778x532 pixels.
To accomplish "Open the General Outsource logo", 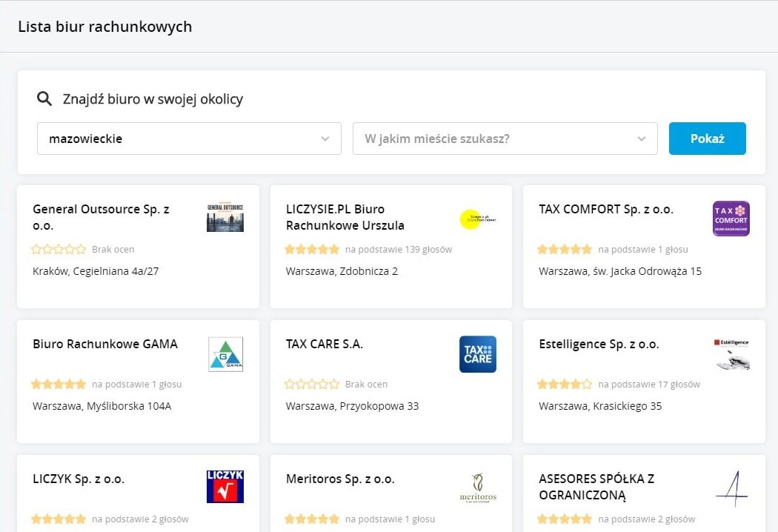I will pyautogui.click(x=225, y=217).
